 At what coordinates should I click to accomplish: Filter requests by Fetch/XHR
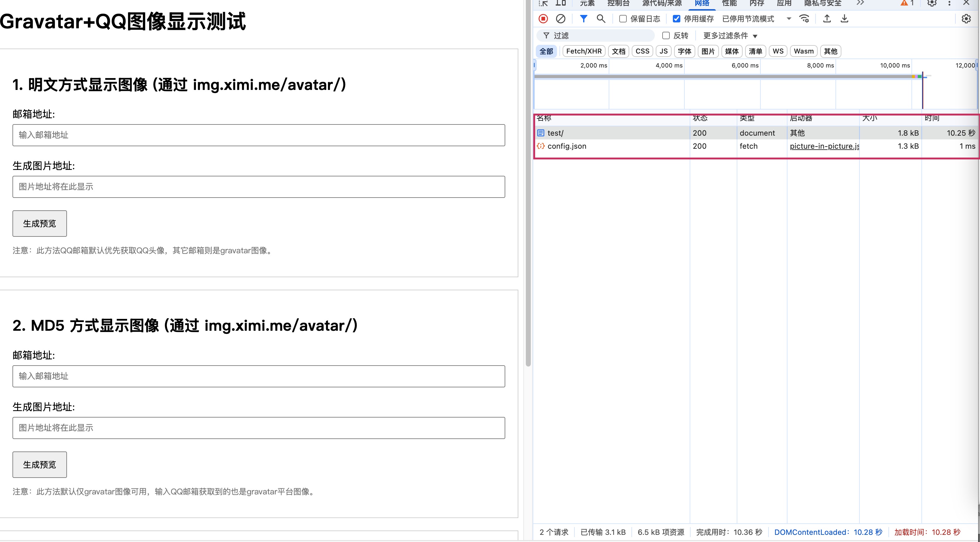(583, 51)
